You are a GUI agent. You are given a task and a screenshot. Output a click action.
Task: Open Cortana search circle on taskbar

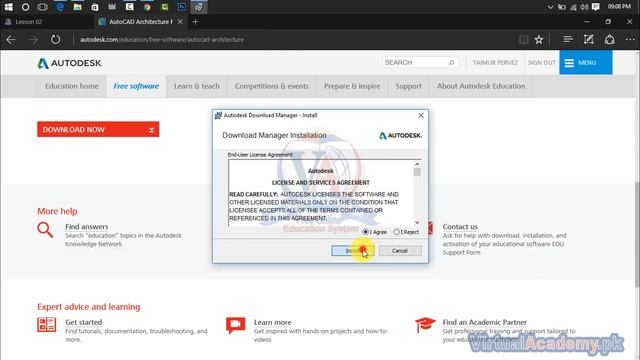[x=25, y=7]
